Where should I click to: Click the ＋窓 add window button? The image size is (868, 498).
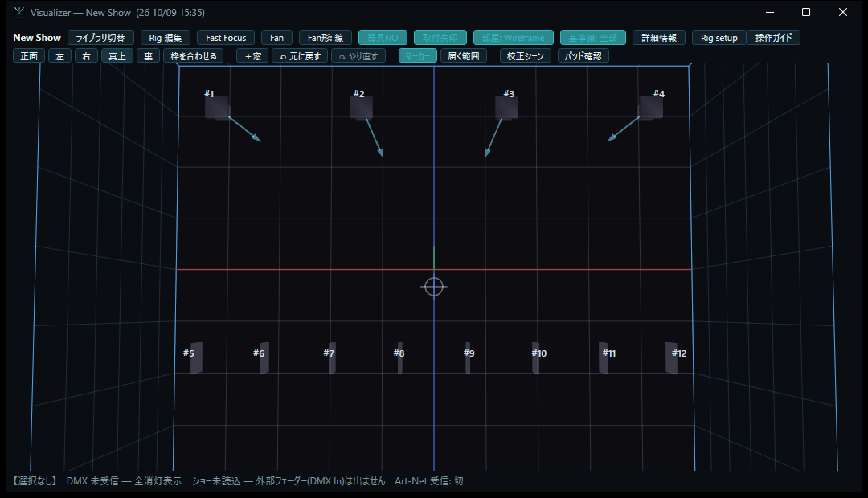coord(252,56)
